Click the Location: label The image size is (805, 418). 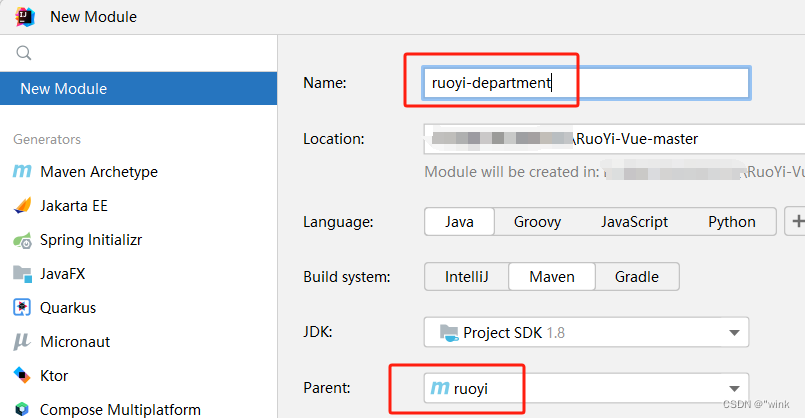click(x=334, y=139)
